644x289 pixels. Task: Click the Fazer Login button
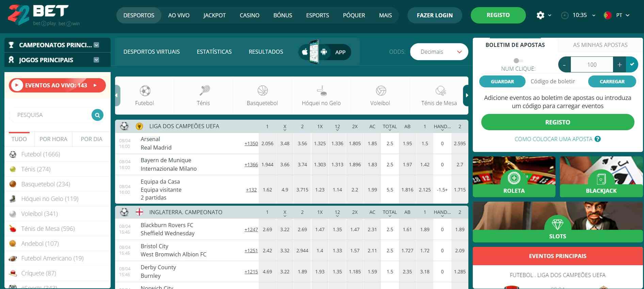tap(435, 15)
